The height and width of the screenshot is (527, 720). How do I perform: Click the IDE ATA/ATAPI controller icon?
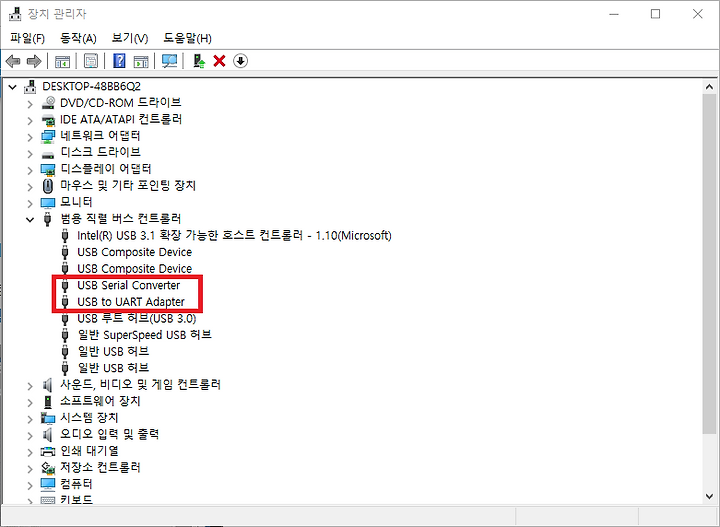tap(48, 120)
